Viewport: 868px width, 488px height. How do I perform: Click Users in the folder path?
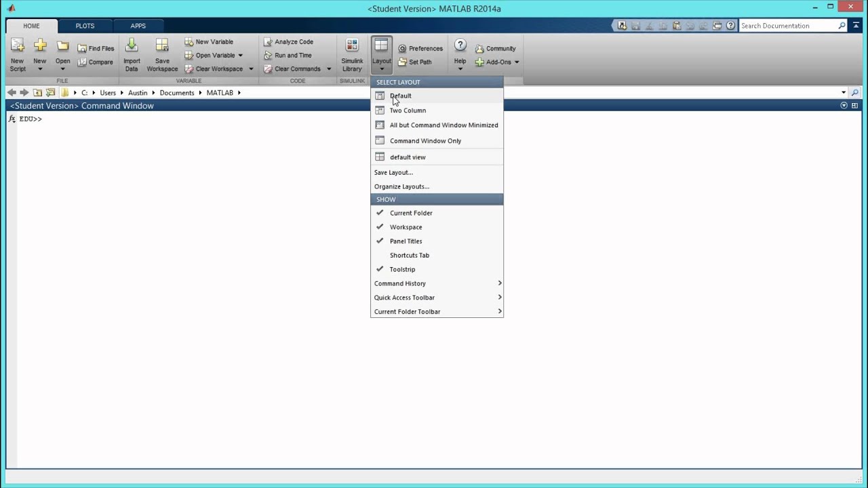tap(108, 92)
